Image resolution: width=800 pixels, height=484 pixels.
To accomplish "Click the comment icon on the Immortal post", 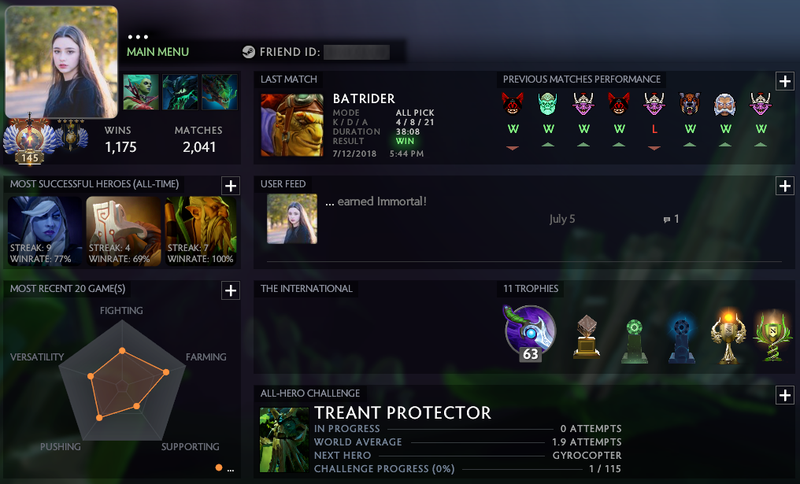I will click(x=666, y=219).
